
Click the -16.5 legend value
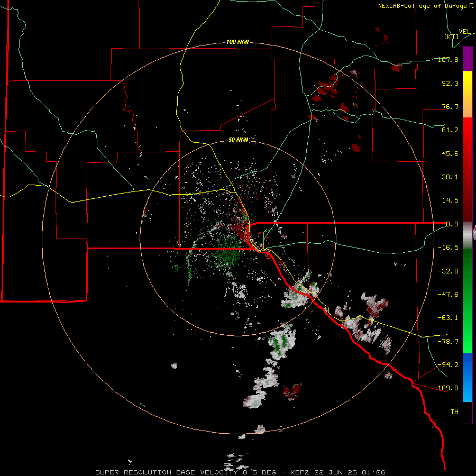click(x=448, y=248)
